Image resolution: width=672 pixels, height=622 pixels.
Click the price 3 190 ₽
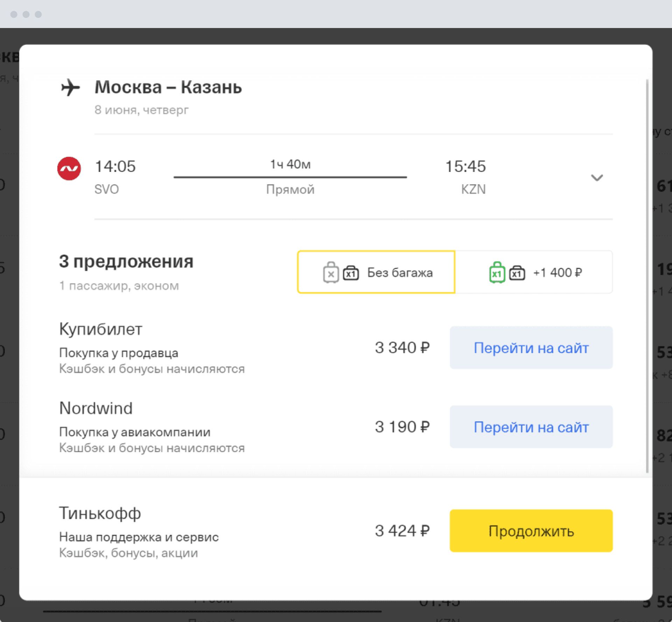click(402, 427)
